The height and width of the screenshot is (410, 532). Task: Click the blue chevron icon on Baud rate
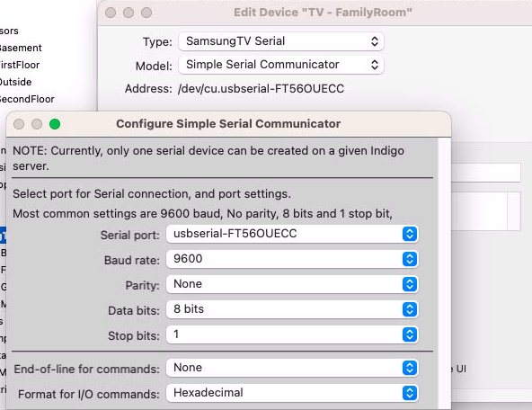point(410,259)
